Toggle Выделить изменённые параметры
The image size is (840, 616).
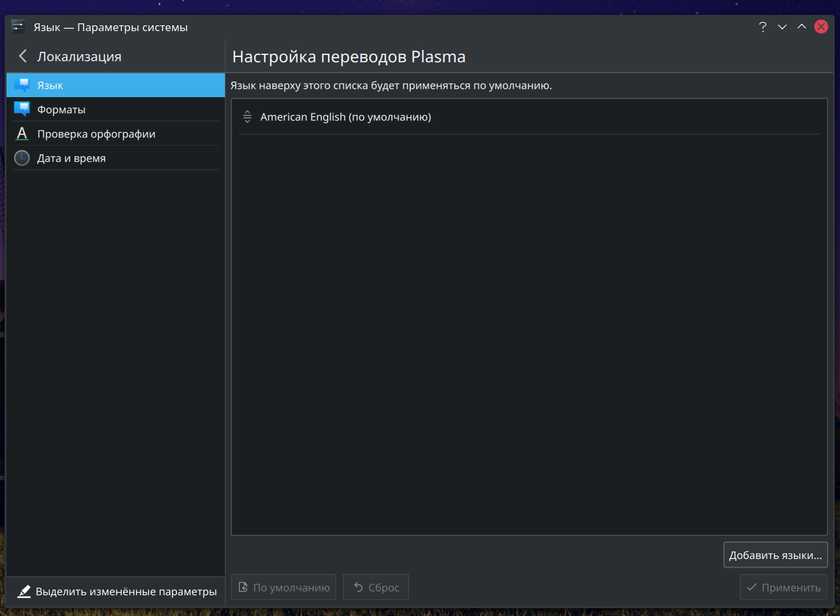115,591
